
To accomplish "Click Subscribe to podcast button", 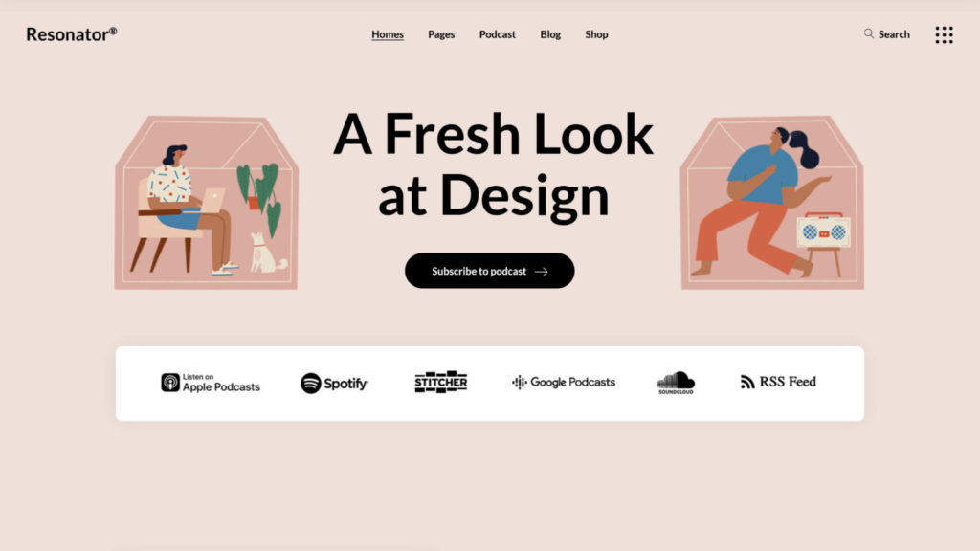I will 489,271.
